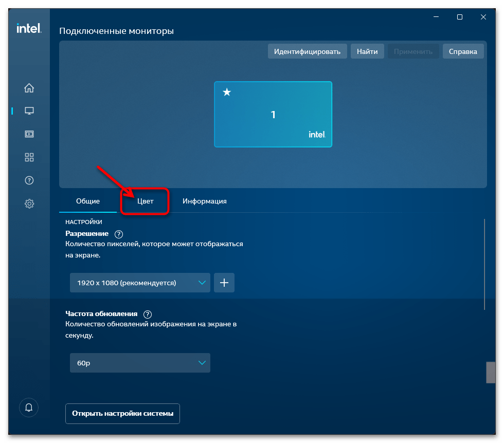Expand the 1920 x 1080 resolution dropdown

pyautogui.click(x=140, y=283)
